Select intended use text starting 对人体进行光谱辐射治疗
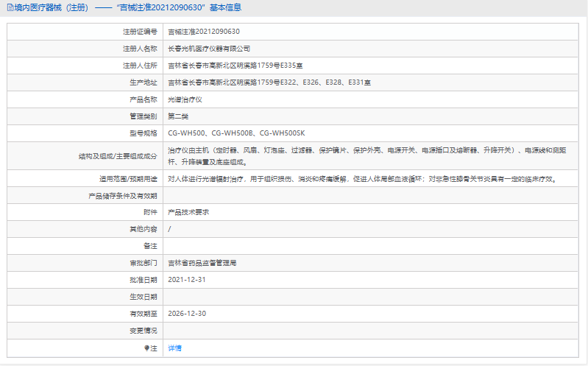 (364, 179)
